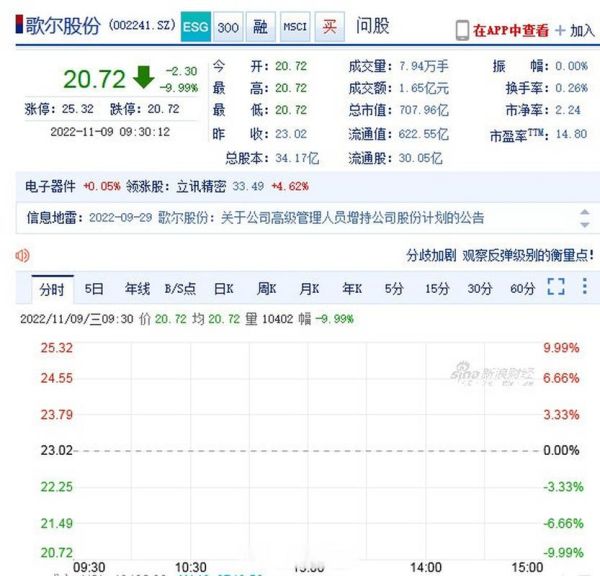Click the red 买 buy button
The height and width of the screenshot is (576, 600).
(x=329, y=27)
